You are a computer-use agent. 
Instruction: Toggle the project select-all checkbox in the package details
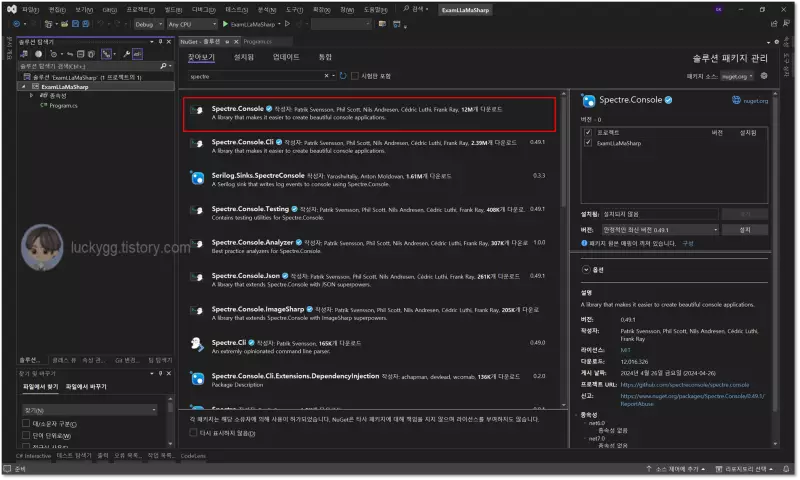(x=588, y=133)
